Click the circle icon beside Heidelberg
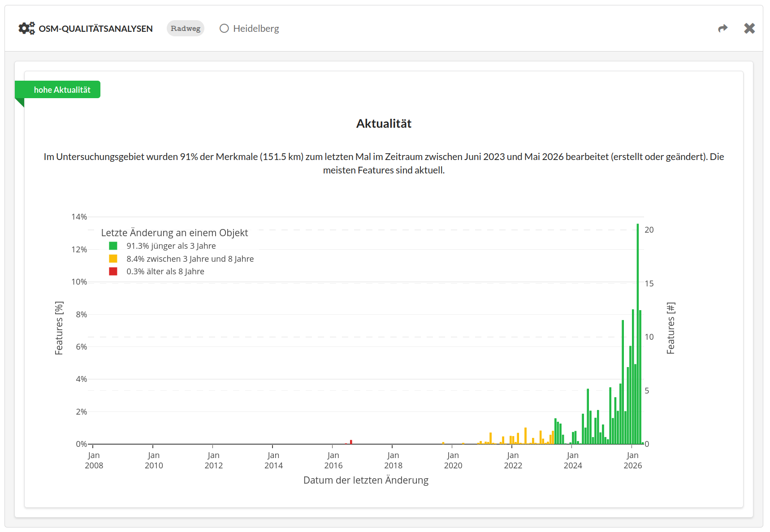This screenshot has height=532, width=770. tap(224, 28)
